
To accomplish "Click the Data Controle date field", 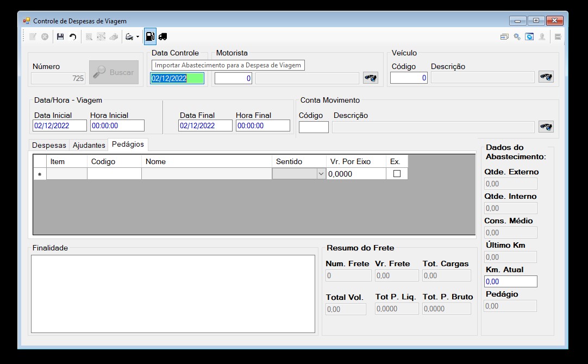I will pyautogui.click(x=177, y=78).
